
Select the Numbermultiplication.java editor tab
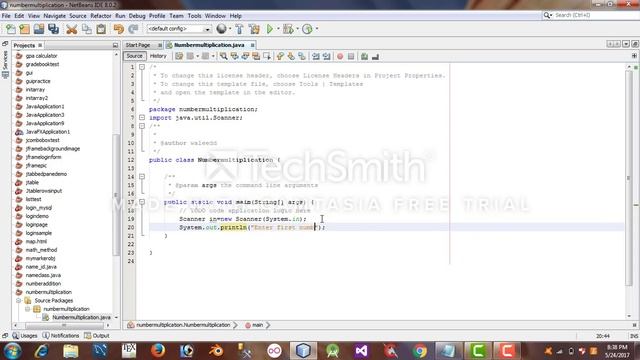click(209, 45)
